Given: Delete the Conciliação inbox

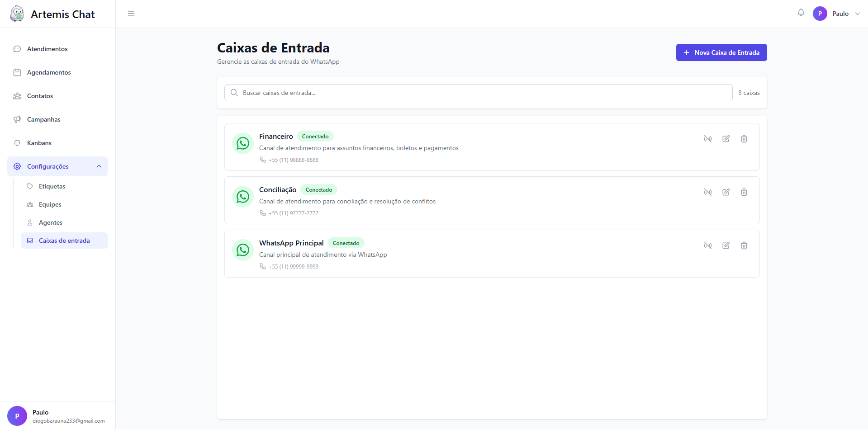Looking at the screenshot, I should [744, 192].
